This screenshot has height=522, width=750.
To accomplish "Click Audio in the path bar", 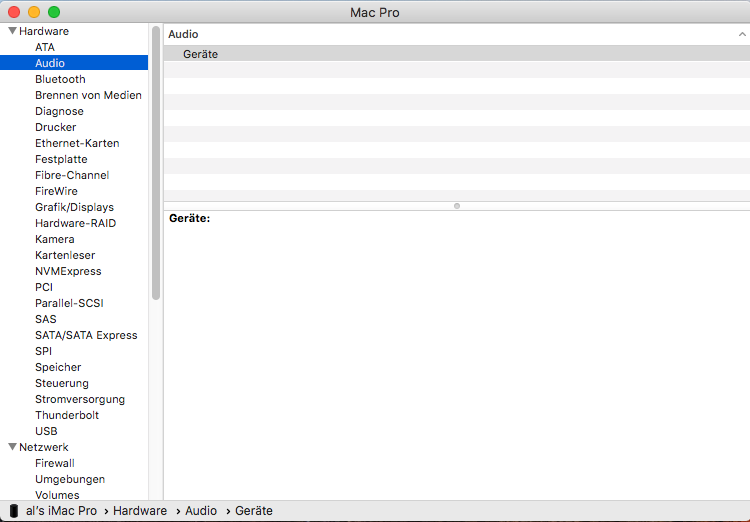I will point(201,511).
